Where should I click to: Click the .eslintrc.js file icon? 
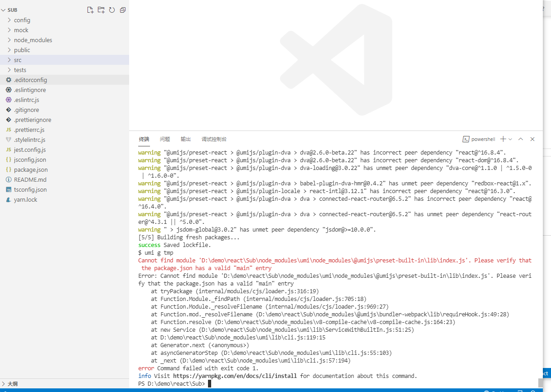(9, 100)
